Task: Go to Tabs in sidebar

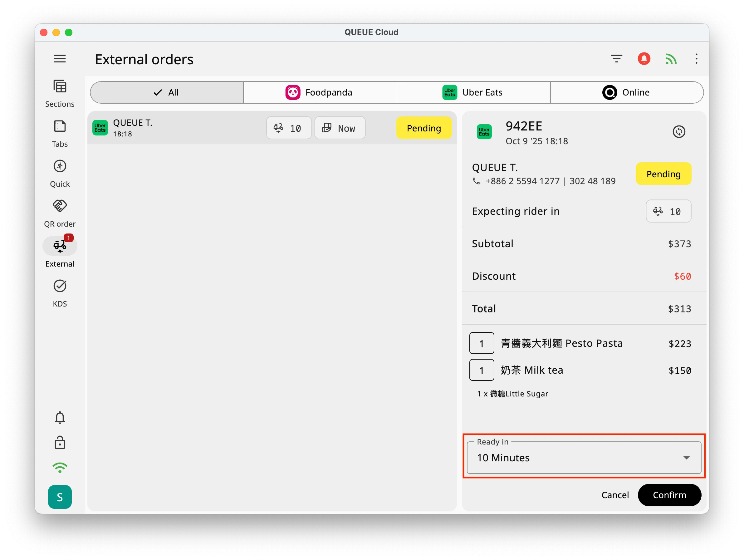Action: tap(60, 133)
